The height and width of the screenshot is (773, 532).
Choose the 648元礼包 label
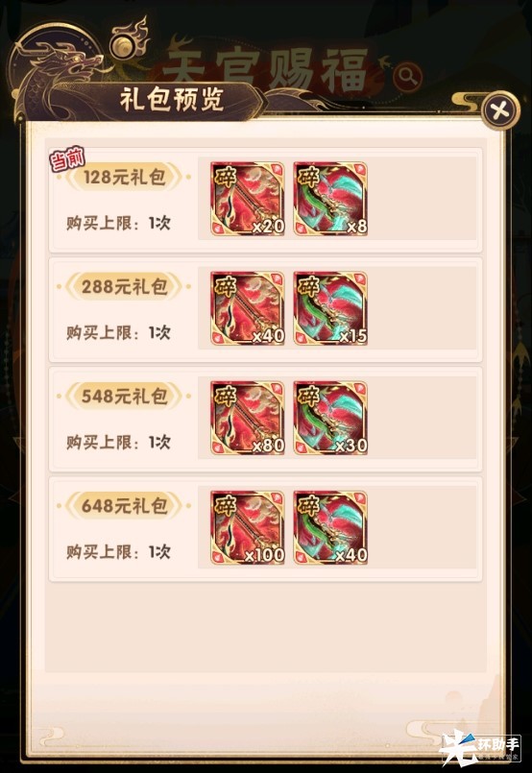click(124, 506)
